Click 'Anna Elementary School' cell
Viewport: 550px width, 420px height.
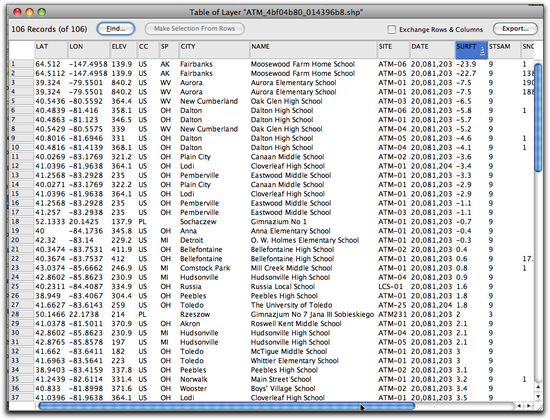point(290,231)
